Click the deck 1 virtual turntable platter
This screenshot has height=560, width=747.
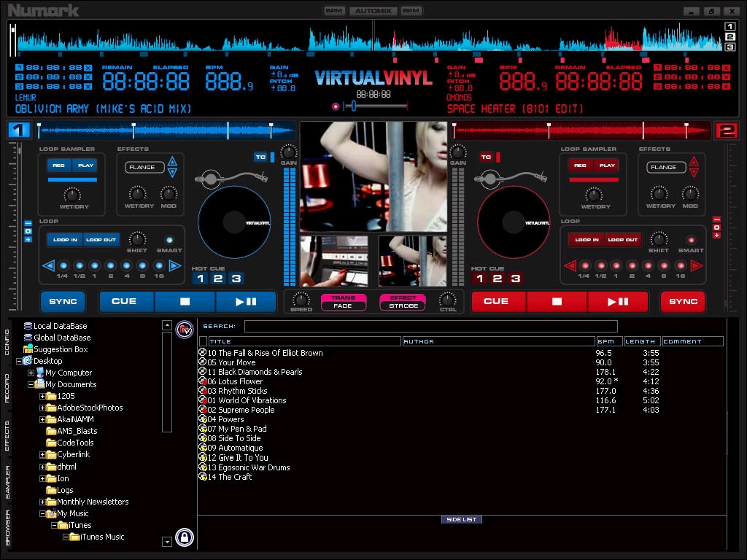pos(234,222)
